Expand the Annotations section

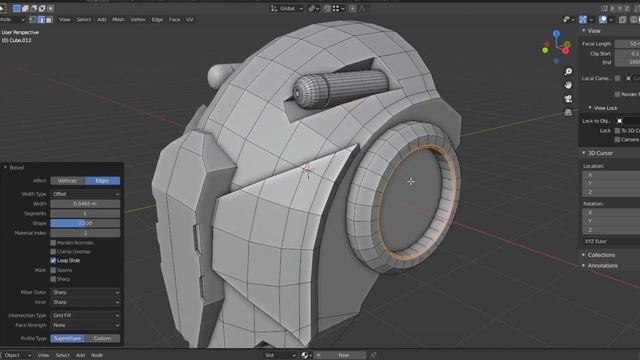584,266
